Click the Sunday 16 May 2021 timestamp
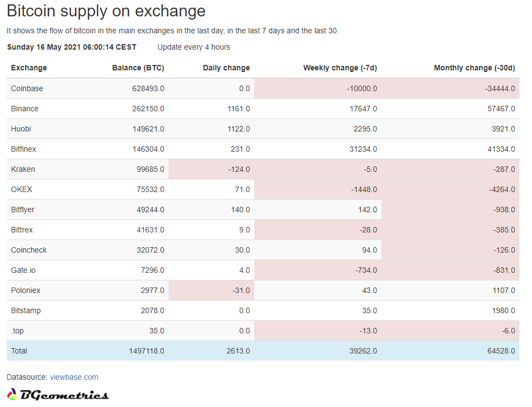 [71, 47]
